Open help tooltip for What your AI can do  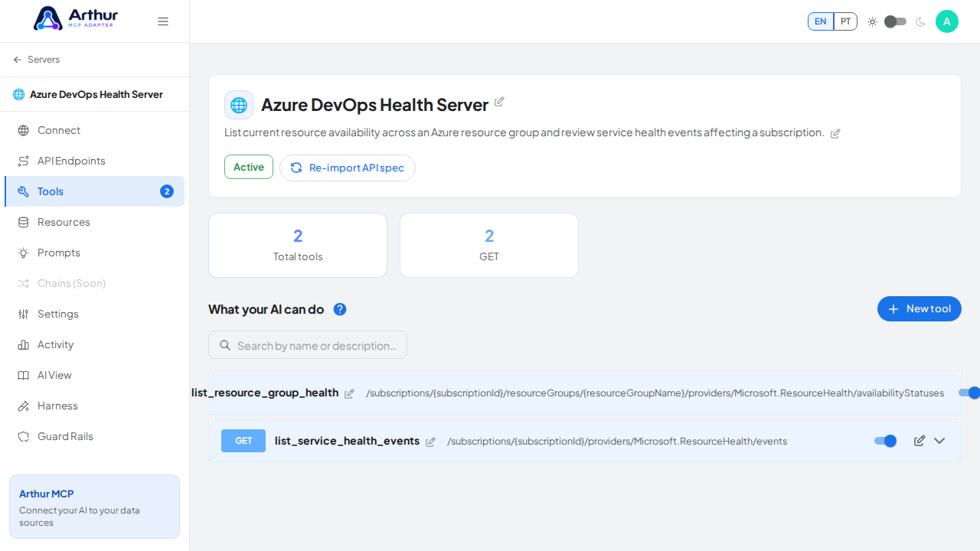pyautogui.click(x=340, y=309)
